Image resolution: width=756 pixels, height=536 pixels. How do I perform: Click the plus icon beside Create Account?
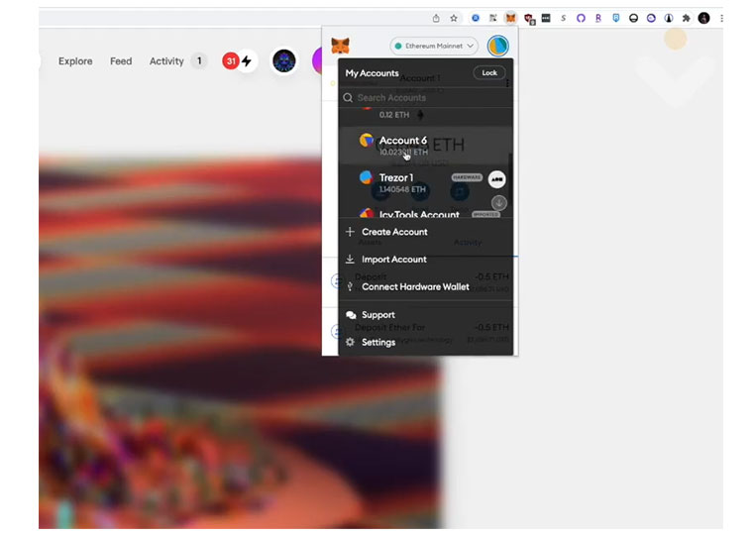click(350, 232)
